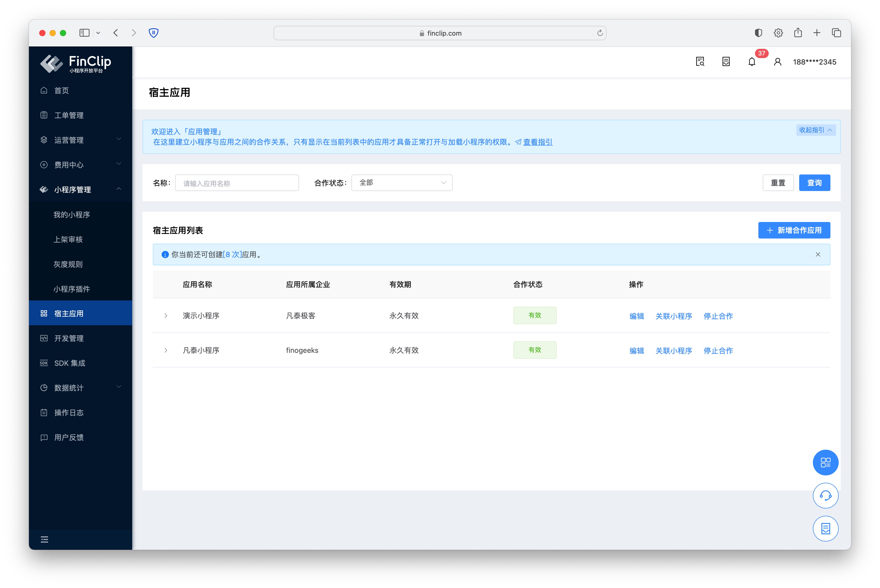This screenshot has height=588, width=880.
Task: Collapse sidebar with bottom menu icon
Action: [44, 539]
